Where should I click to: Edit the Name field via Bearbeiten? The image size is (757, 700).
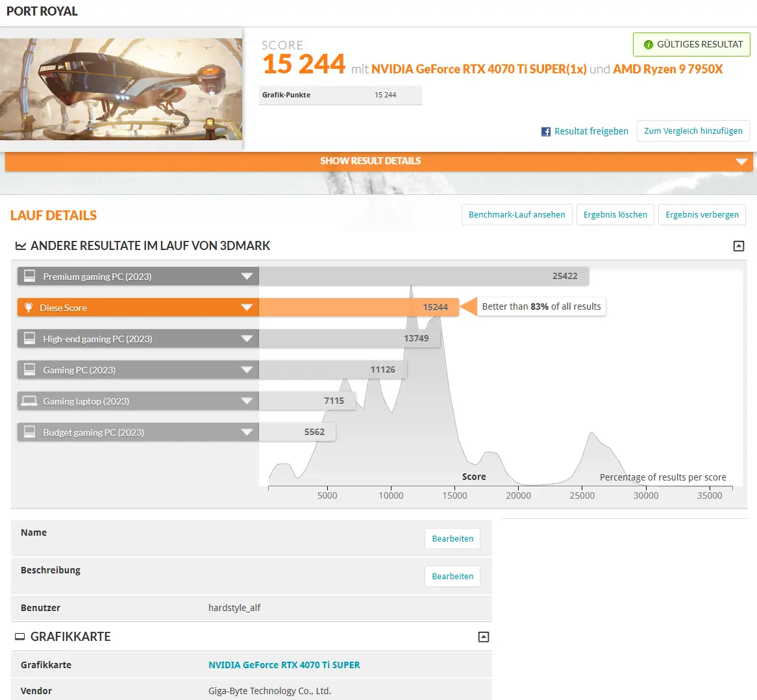tap(453, 539)
